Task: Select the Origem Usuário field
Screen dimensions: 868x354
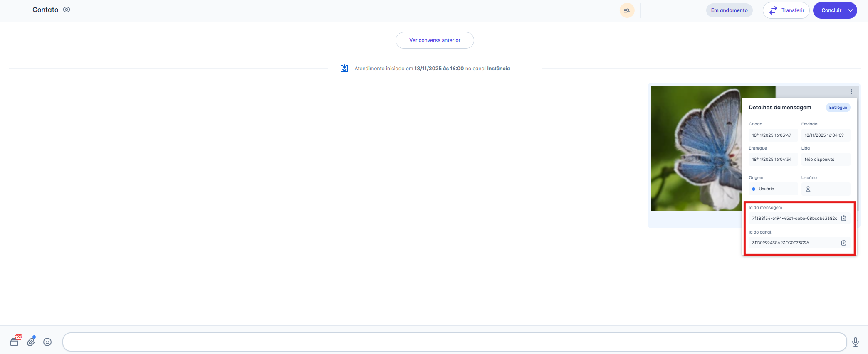Action: (772, 189)
